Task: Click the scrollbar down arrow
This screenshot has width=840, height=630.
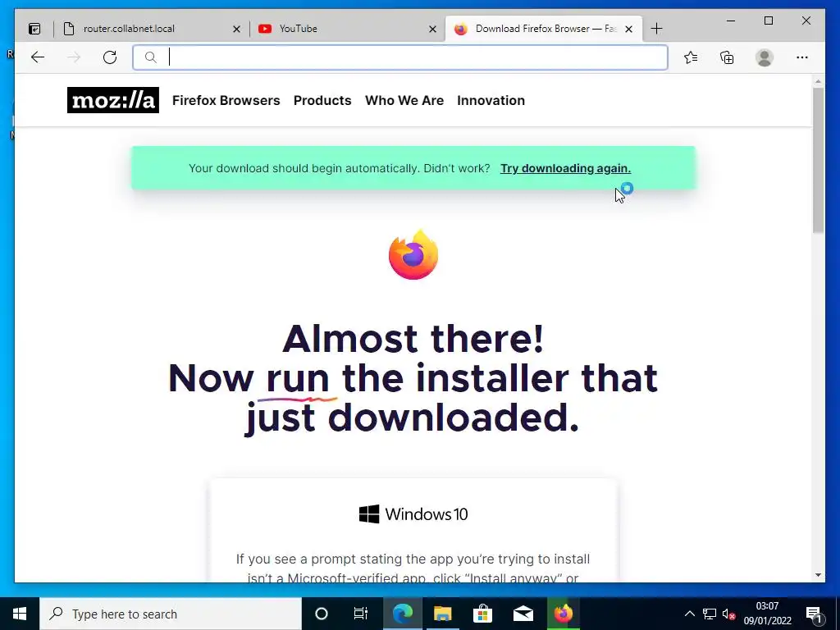Action: tap(818, 575)
